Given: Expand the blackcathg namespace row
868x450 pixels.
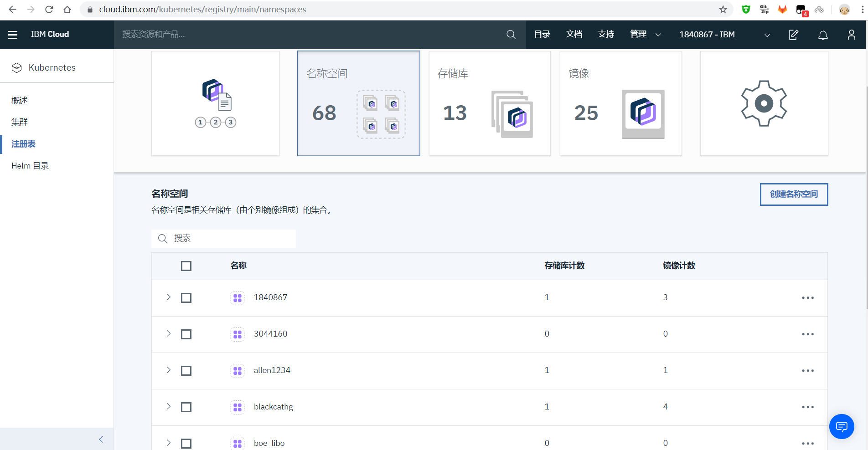Looking at the screenshot, I should pos(169,406).
